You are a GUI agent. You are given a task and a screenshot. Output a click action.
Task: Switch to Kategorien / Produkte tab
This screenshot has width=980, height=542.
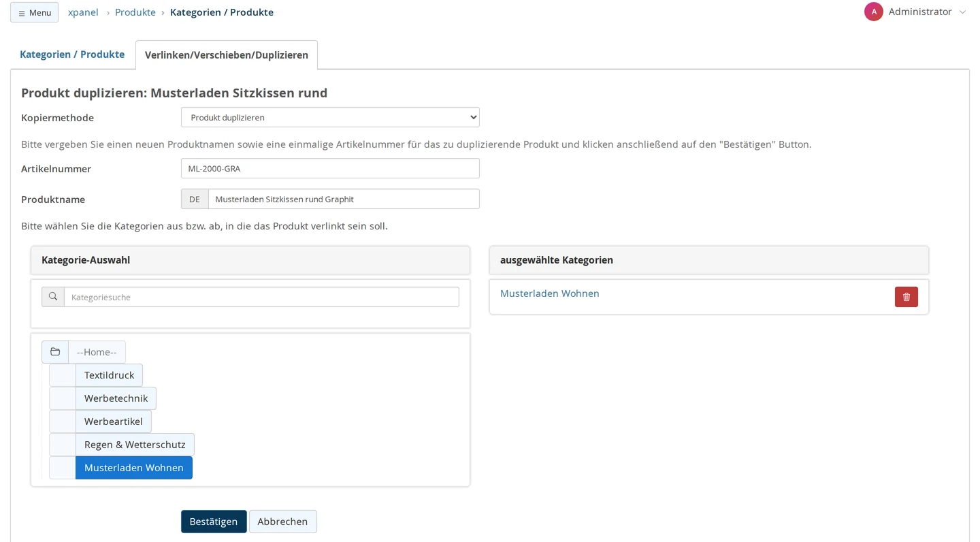point(72,54)
